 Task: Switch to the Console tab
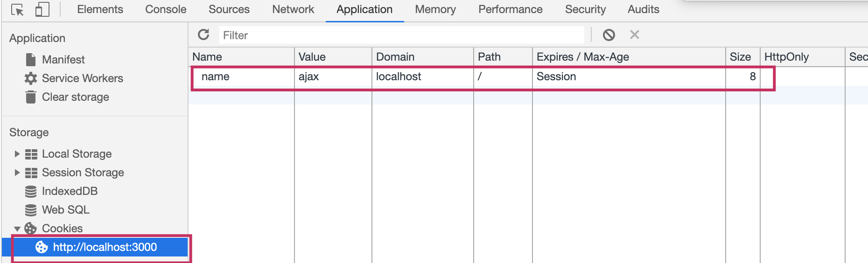click(166, 9)
